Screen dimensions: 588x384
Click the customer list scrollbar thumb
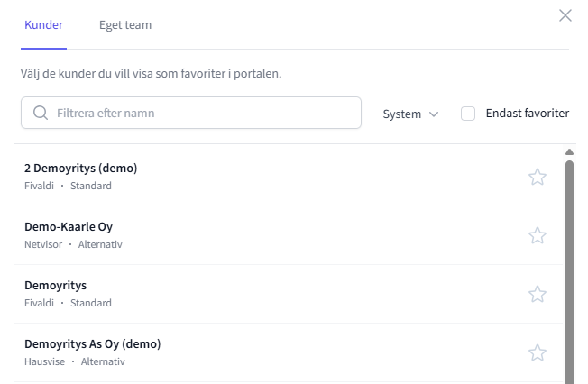[569, 270]
